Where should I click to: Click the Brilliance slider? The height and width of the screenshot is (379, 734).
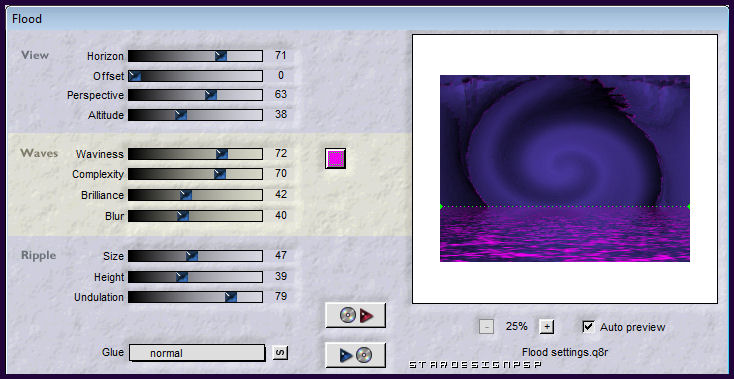(195, 195)
